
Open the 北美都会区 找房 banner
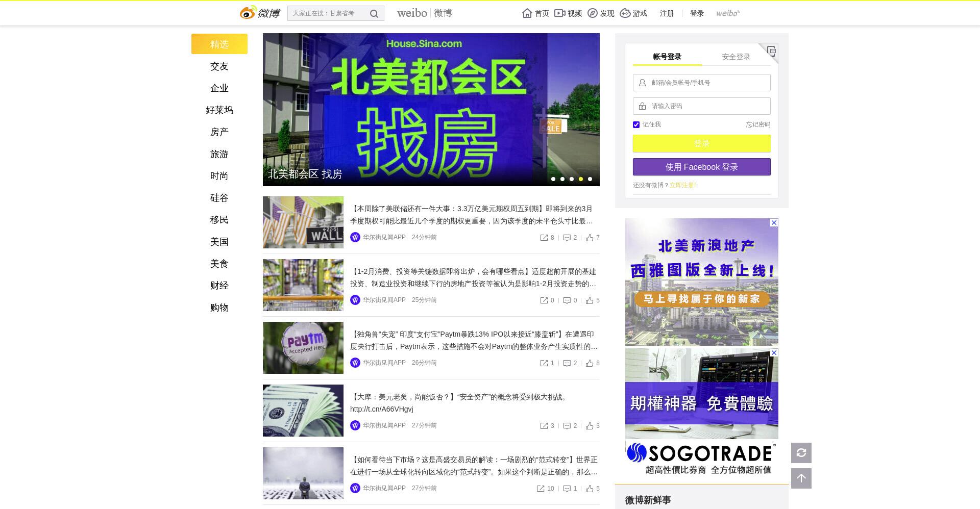pyautogui.click(x=431, y=110)
